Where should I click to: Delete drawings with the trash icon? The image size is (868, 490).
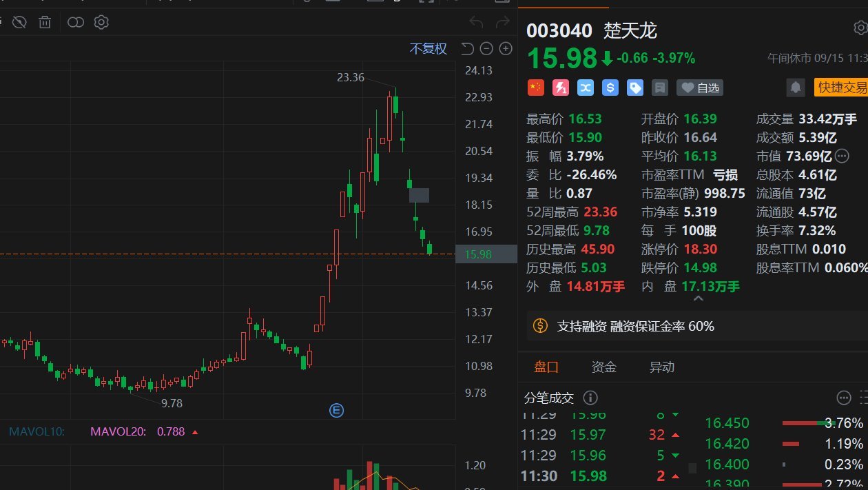(x=45, y=23)
